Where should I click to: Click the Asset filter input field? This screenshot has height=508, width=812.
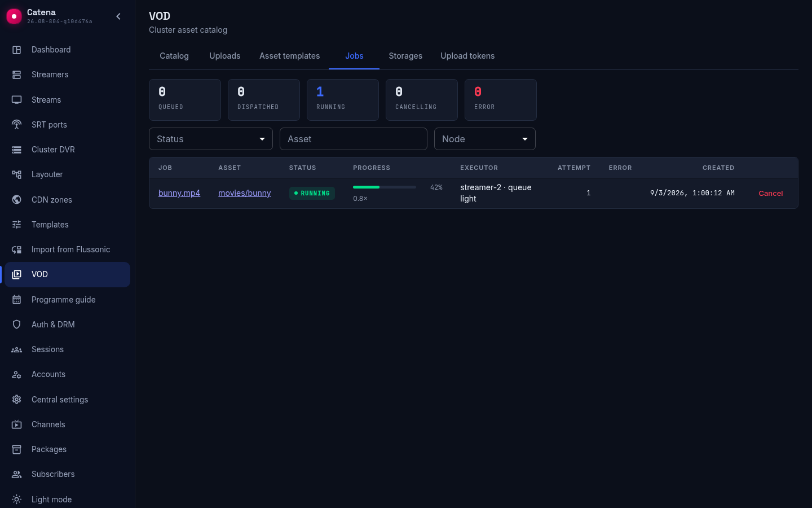[354, 139]
